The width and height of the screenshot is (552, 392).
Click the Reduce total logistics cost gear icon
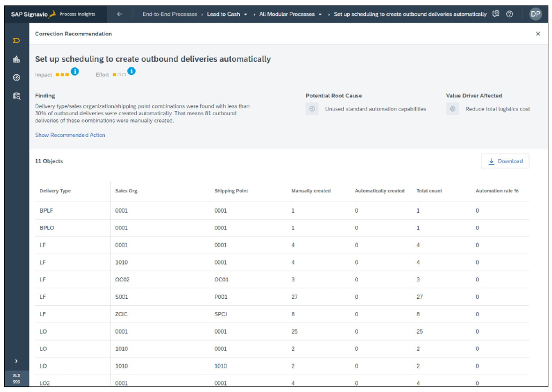(452, 109)
